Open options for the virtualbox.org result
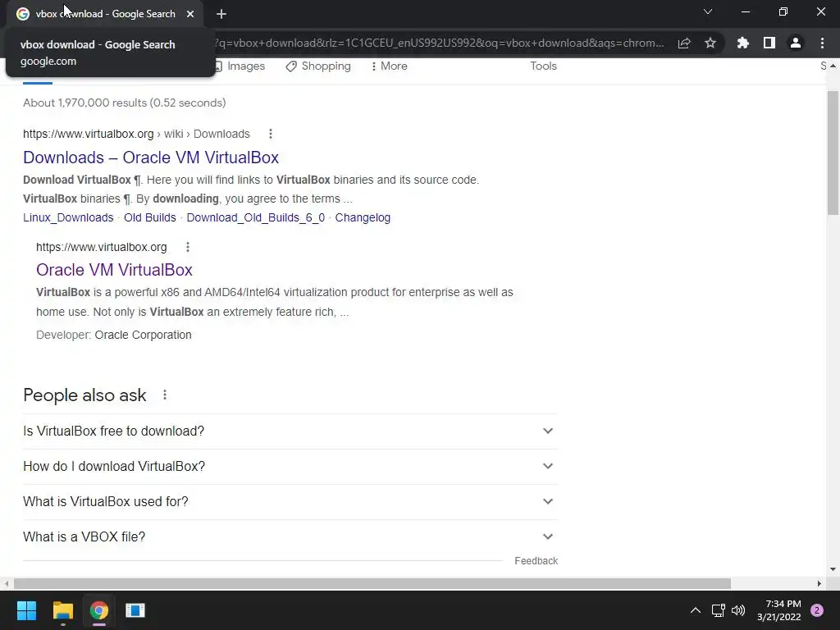 click(x=188, y=247)
